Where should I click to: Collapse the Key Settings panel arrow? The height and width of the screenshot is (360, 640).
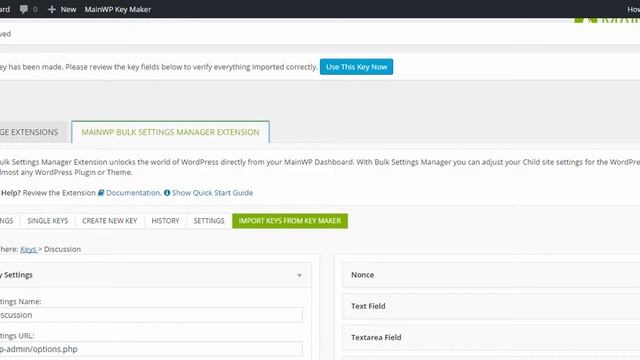coord(300,276)
